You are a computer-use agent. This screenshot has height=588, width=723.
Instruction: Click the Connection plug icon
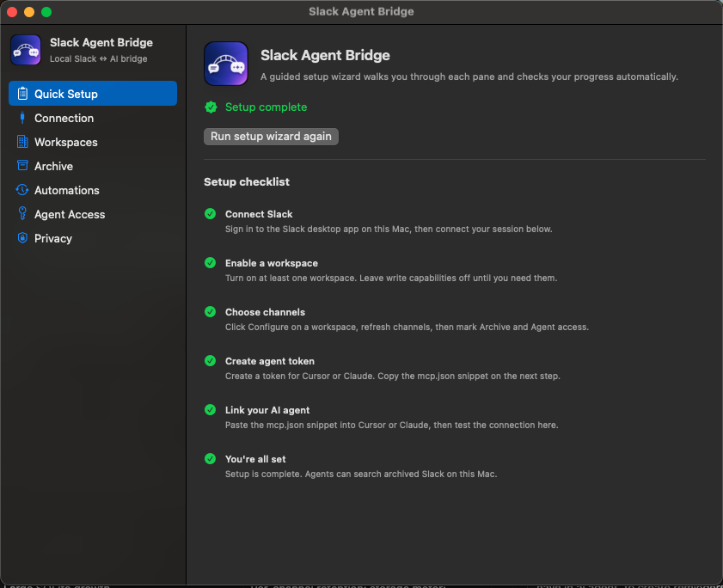22,118
